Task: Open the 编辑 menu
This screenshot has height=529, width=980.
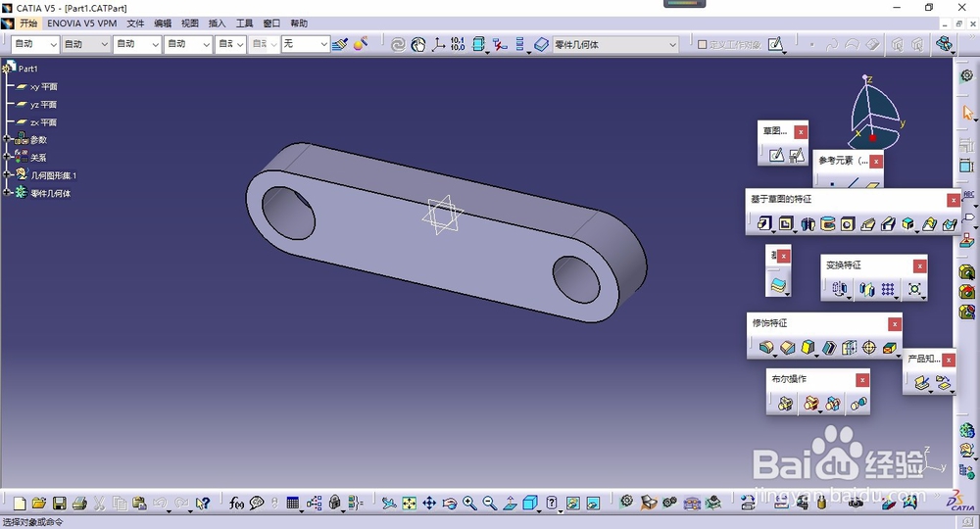Action: click(x=163, y=24)
